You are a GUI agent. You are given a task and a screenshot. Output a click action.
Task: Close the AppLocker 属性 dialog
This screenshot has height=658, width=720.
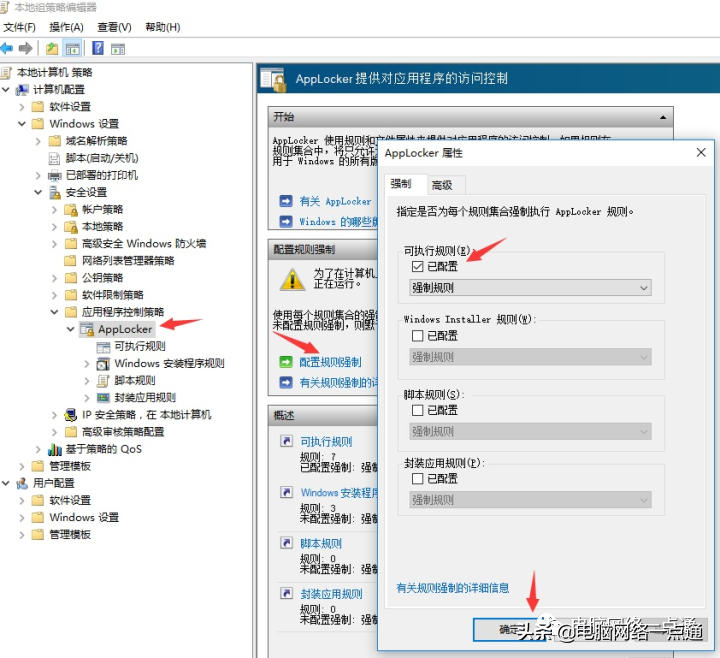[701, 152]
